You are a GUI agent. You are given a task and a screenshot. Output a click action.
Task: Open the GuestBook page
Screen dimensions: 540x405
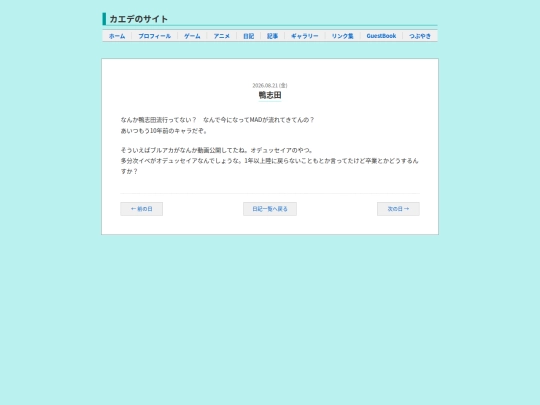pos(381,36)
